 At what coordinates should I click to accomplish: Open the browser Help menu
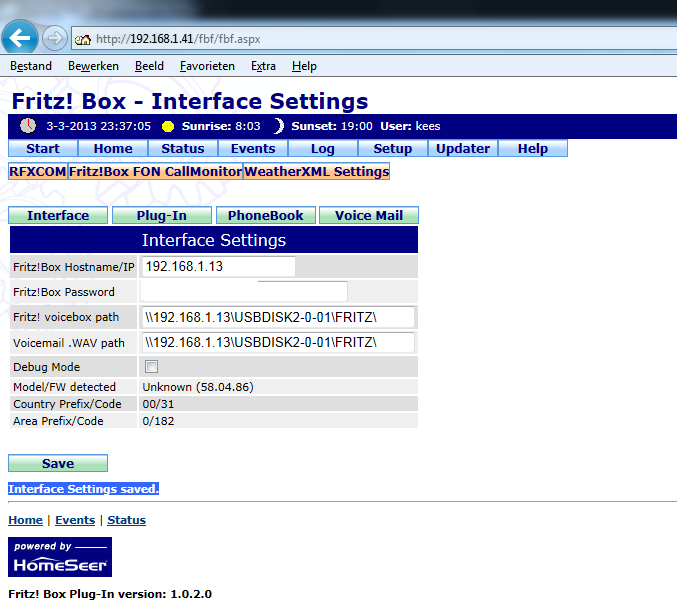[x=304, y=66]
